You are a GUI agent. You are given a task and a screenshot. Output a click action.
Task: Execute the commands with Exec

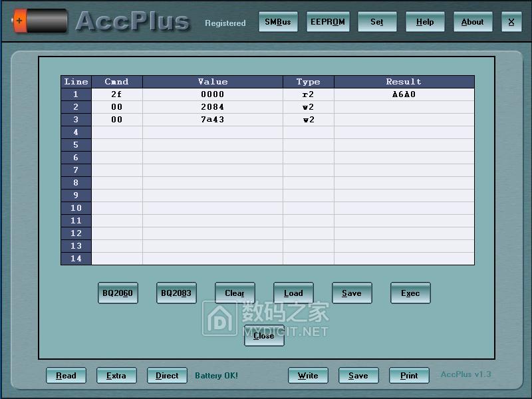410,293
